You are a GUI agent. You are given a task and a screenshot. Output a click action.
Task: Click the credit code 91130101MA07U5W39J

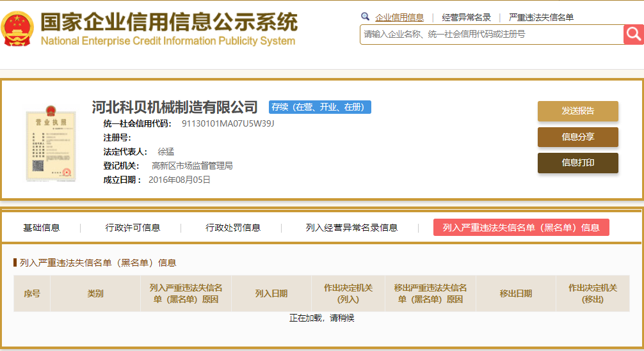click(228, 123)
